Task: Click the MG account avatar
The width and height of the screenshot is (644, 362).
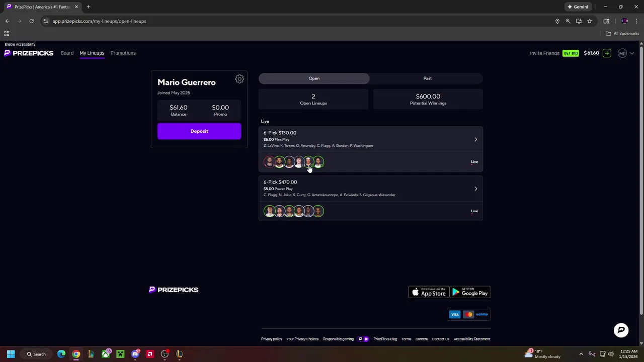Action: 622,53
